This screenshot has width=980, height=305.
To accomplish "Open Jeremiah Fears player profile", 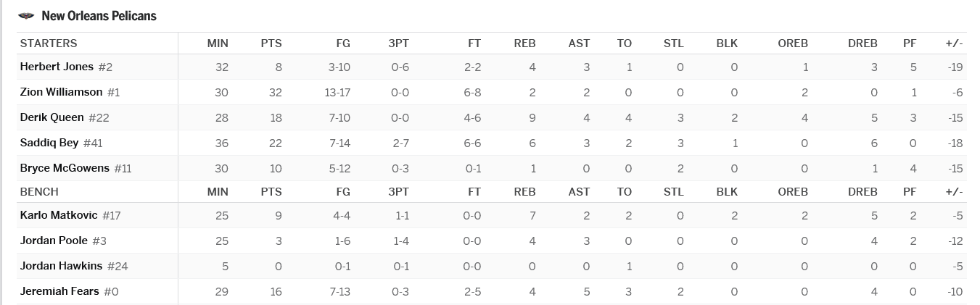I will point(59,291).
